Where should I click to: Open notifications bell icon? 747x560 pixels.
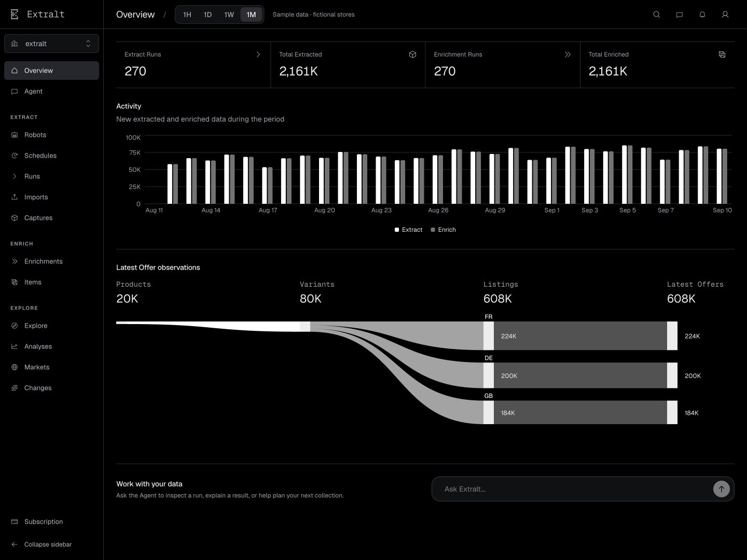click(x=702, y=15)
